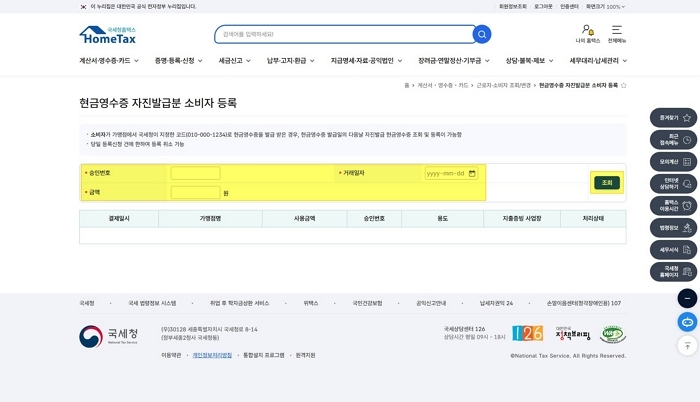
Task: Click the 거래일자 date input field
Action: coord(451,173)
